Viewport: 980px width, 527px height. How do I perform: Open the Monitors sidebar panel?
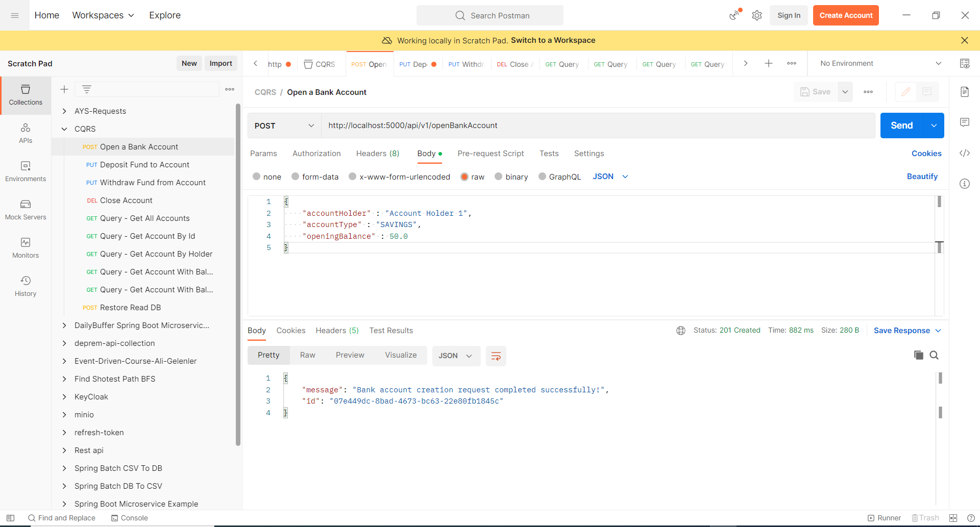[26, 248]
